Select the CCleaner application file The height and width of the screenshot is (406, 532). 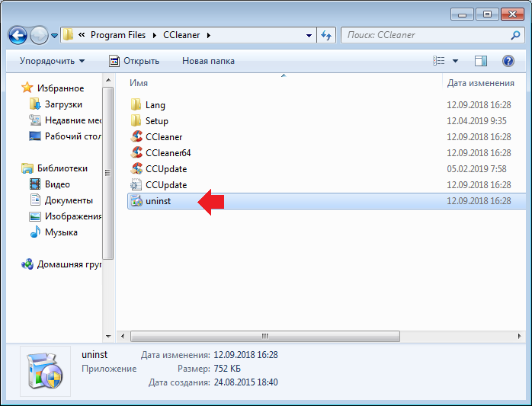(164, 137)
